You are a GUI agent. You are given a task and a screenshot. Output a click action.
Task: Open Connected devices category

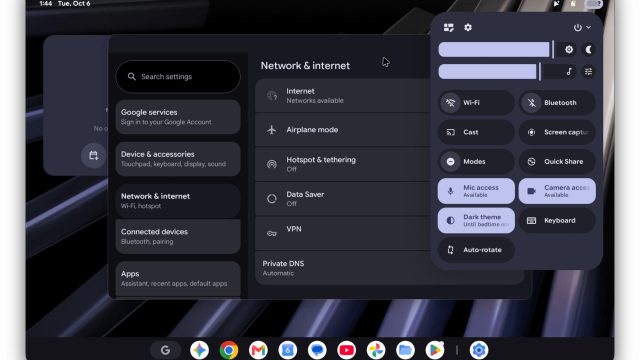178,236
